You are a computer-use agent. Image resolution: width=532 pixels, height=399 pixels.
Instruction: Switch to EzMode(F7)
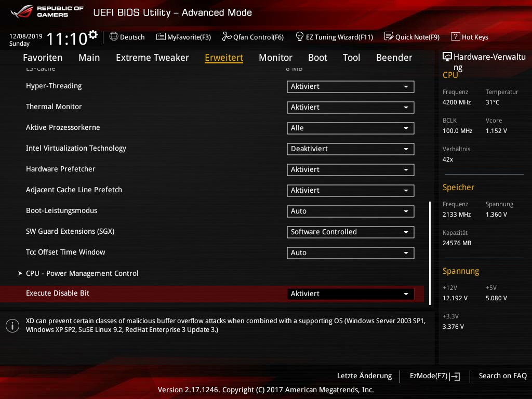click(435, 376)
